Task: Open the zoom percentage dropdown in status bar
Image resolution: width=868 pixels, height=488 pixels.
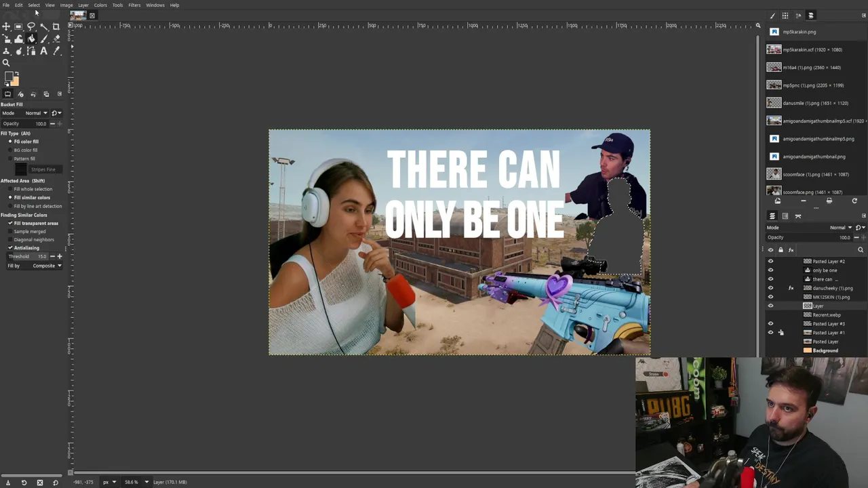Action: tap(146, 482)
